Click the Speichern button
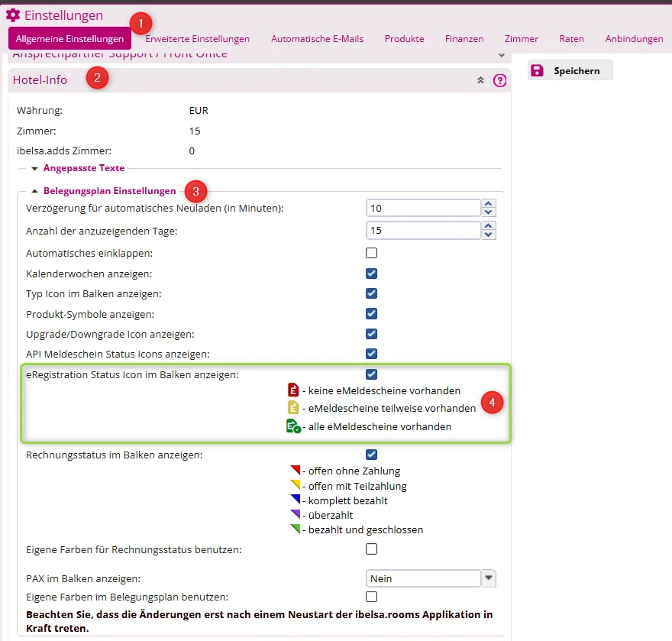The width and height of the screenshot is (672, 641). click(x=570, y=71)
